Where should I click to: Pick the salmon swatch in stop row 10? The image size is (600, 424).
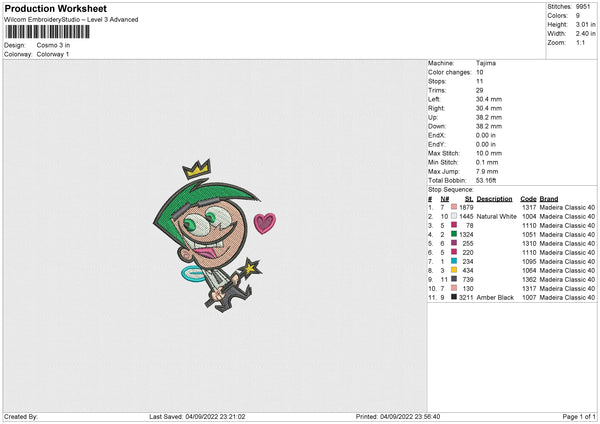(x=454, y=288)
